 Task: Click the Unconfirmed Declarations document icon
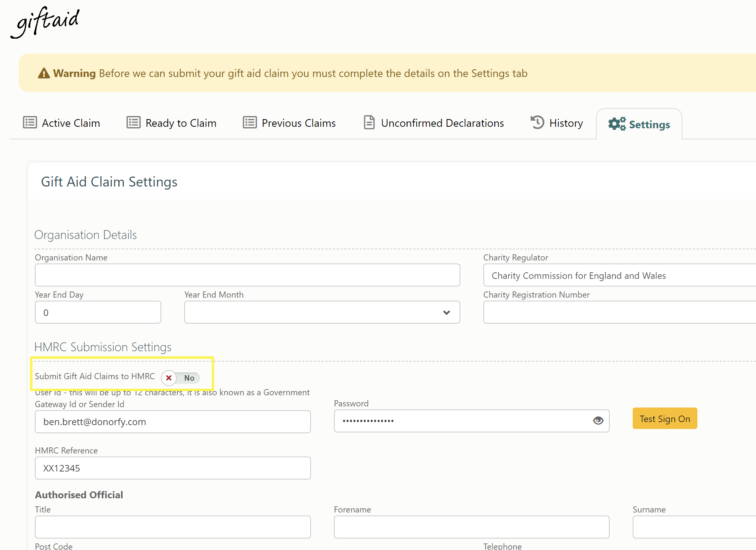[369, 123]
